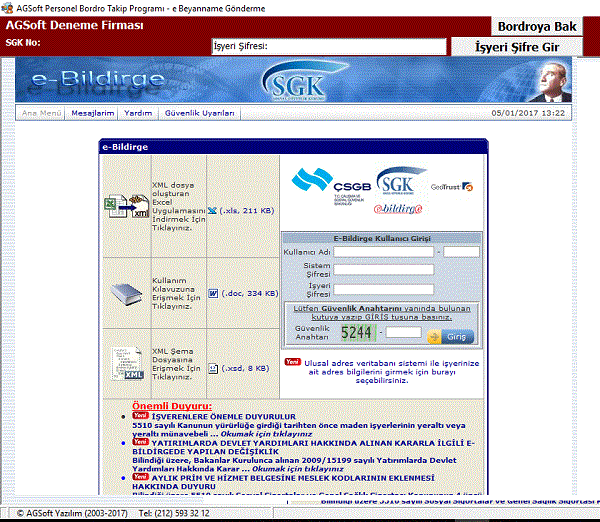This screenshot has width=600, height=522.
Task: Open the Ulusal adres veritabanı link
Action: [391, 372]
